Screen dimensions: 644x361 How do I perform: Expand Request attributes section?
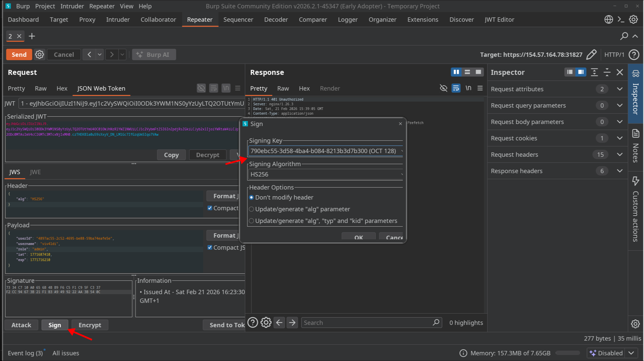620,89
